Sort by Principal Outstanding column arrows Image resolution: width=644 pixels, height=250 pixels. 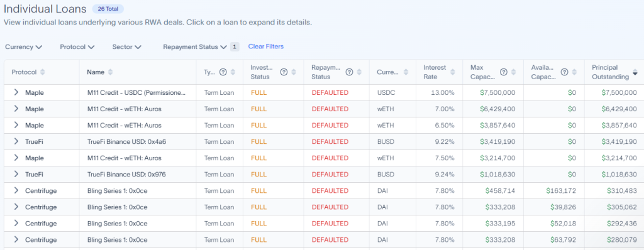[x=635, y=72]
